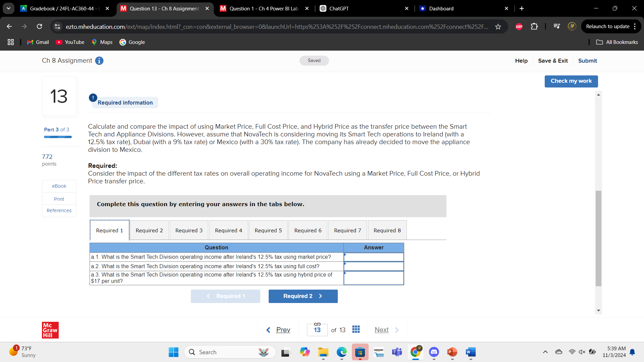644x362 pixels.
Task: Open the question navigator grid icon
Action: pos(356,329)
